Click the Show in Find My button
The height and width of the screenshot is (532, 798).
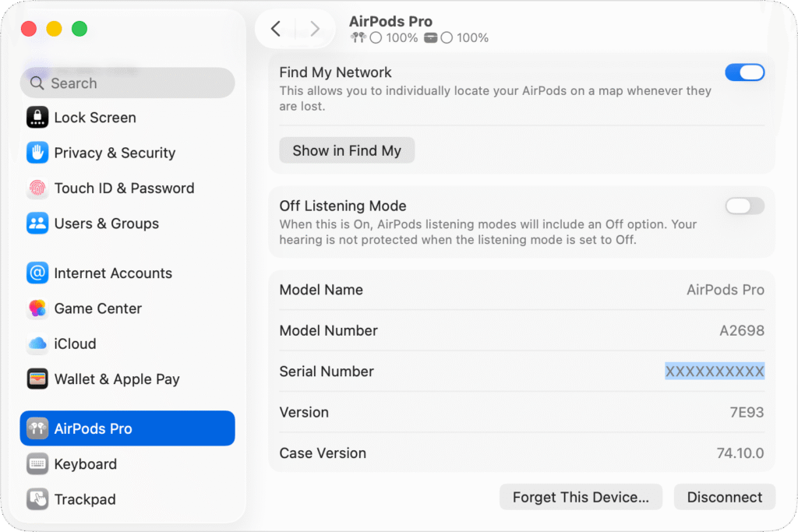pyautogui.click(x=347, y=150)
